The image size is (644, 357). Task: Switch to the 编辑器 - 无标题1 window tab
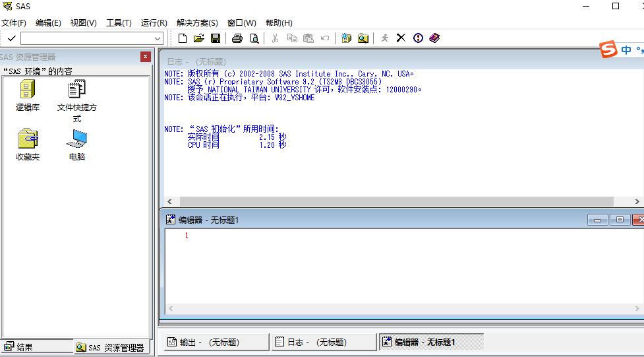point(431,342)
